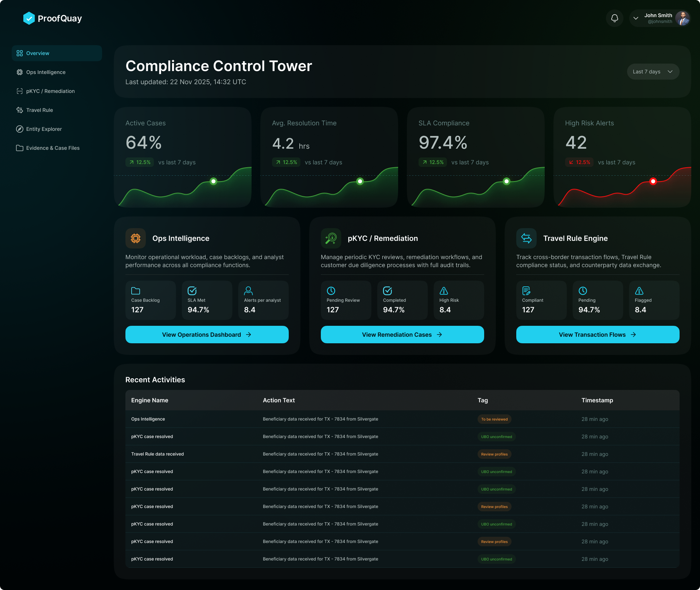Click the Alerts per analyst person icon
Viewport: 700px width, 590px height.
coord(248,291)
